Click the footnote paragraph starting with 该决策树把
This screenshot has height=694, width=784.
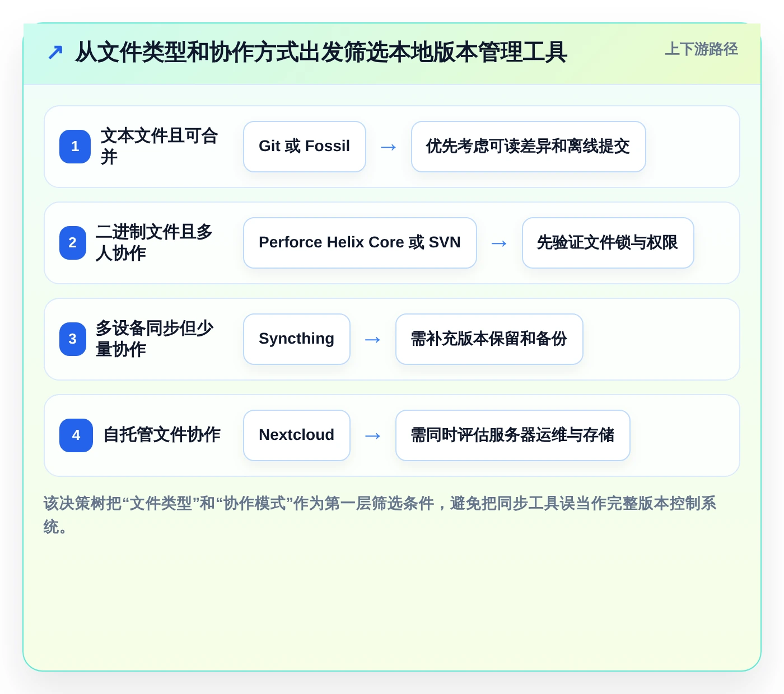[380, 515]
